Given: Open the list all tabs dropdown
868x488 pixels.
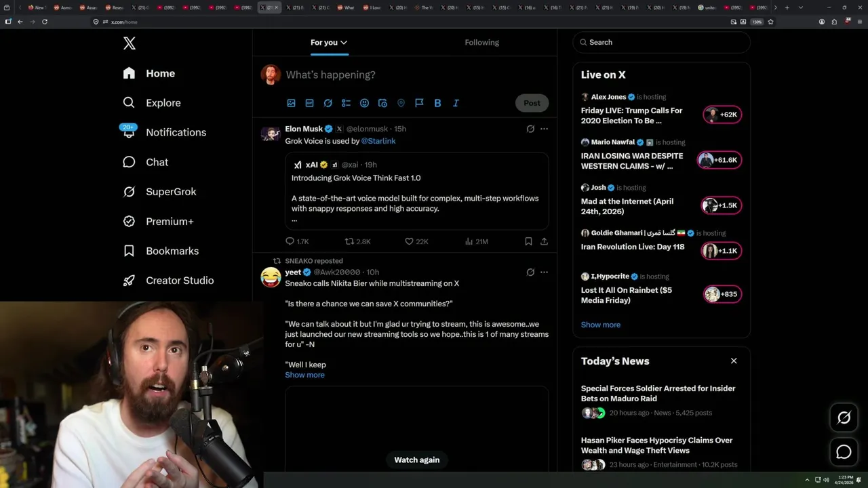Looking at the screenshot, I should (x=800, y=7).
